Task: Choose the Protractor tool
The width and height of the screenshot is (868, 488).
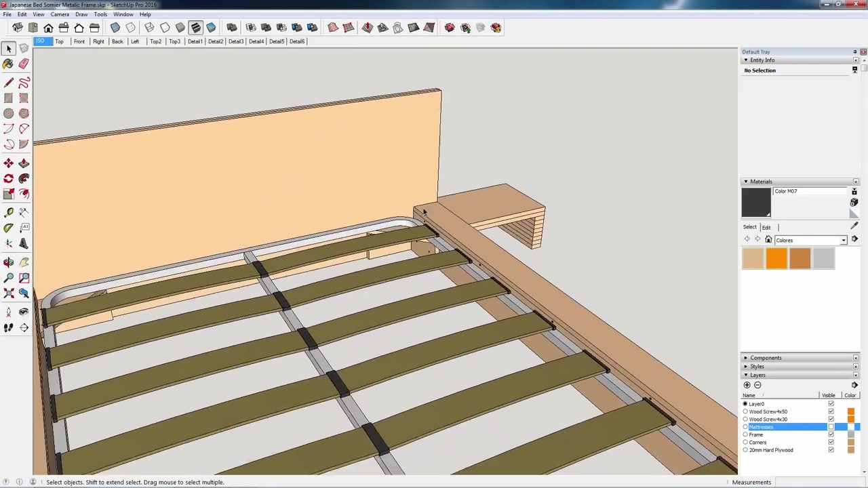Action: (x=9, y=228)
